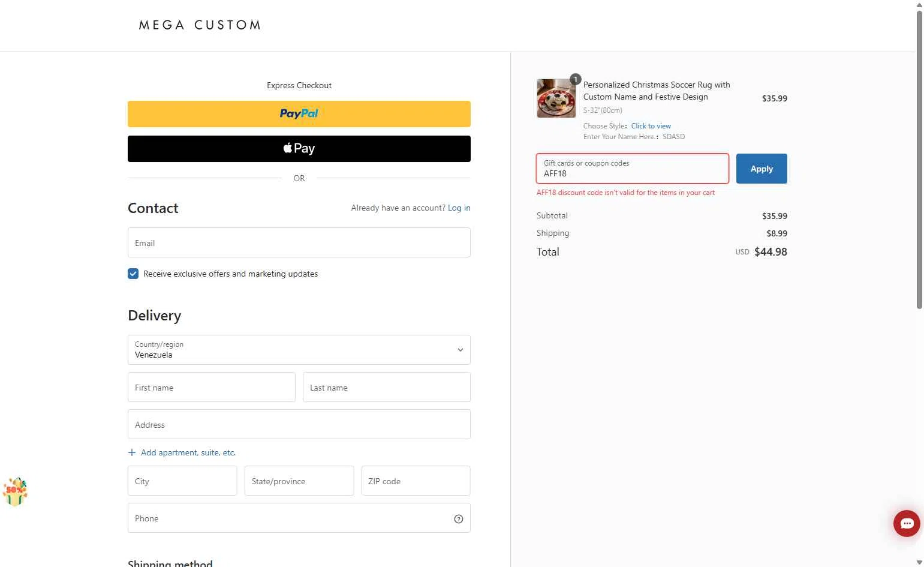The width and height of the screenshot is (924, 567).
Task: Click the Express Checkout heading
Action: tap(299, 85)
